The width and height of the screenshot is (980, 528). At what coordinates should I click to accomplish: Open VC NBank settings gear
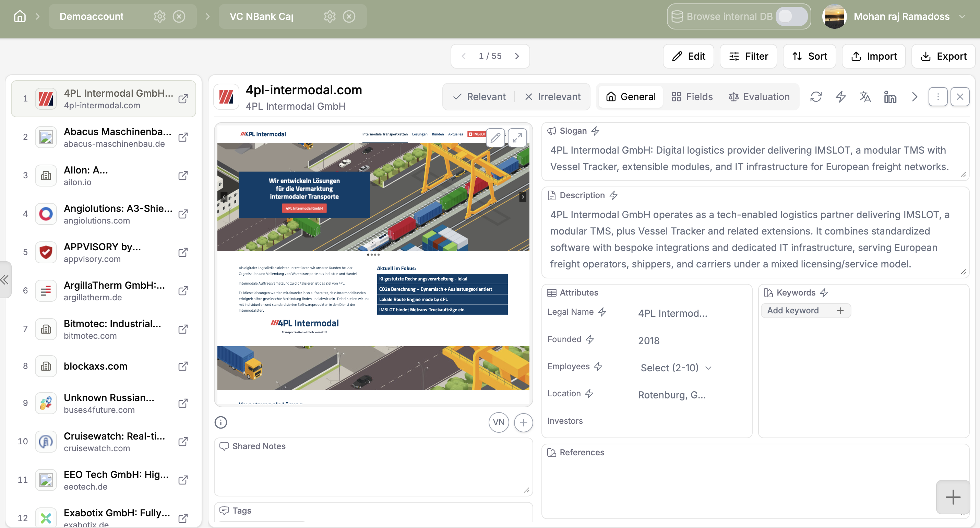(x=330, y=16)
